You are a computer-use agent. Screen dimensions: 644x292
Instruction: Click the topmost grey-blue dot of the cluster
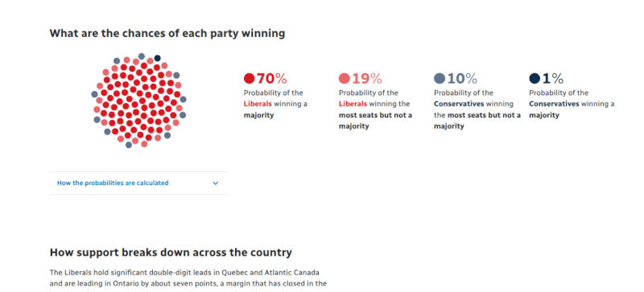coord(142,56)
